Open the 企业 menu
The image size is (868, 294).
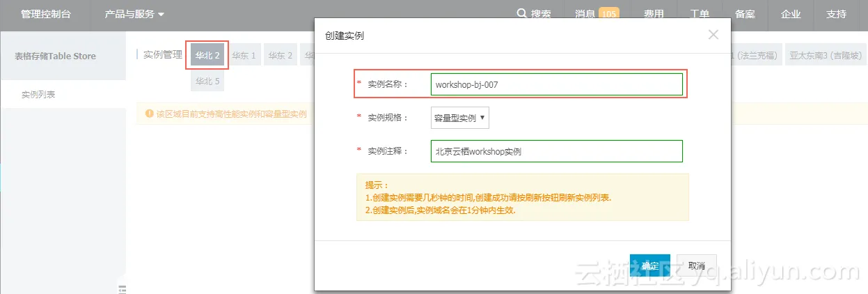pos(791,14)
